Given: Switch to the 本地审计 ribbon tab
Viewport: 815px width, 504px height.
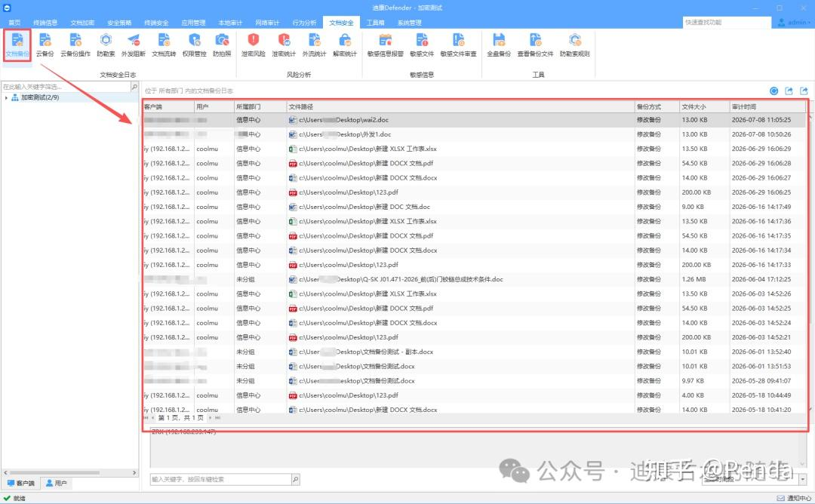Looking at the screenshot, I should point(230,23).
